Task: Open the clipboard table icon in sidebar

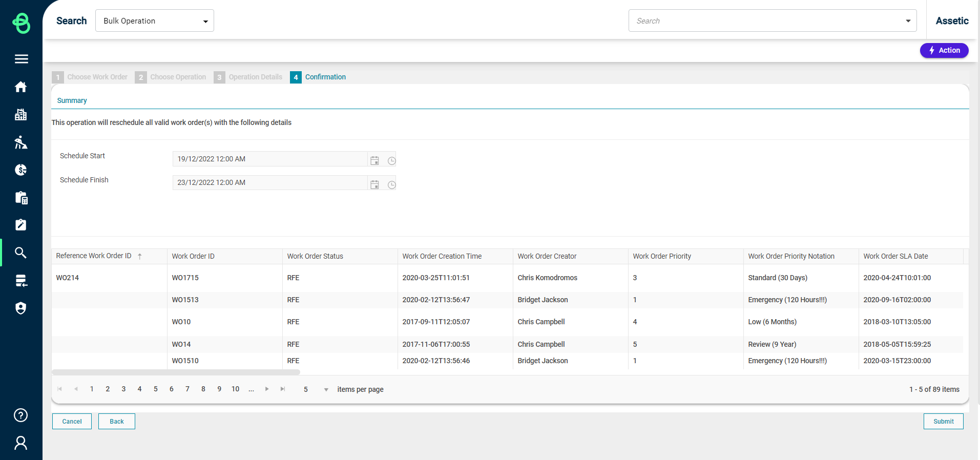Action: pos(21,197)
